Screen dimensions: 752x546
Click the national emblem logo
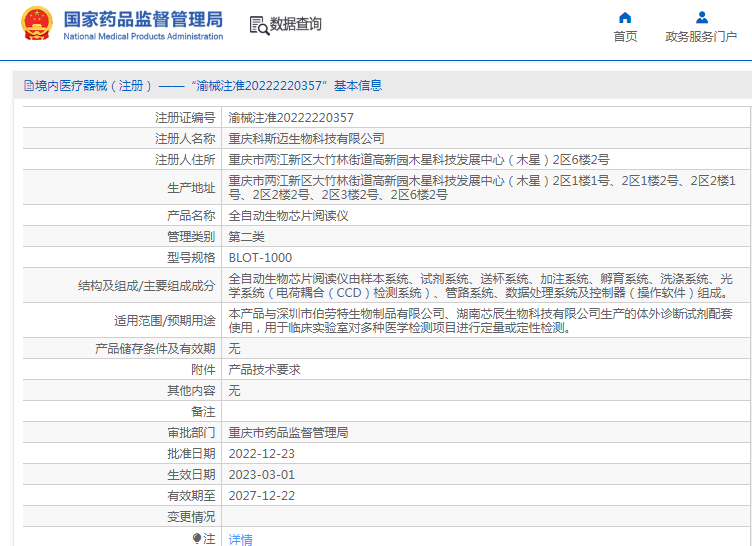[x=37, y=24]
